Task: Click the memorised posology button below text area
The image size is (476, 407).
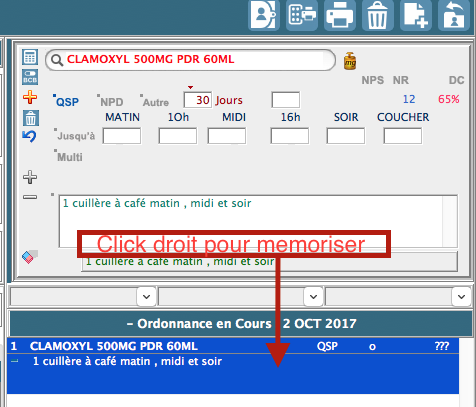Action: [x=269, y=262]
